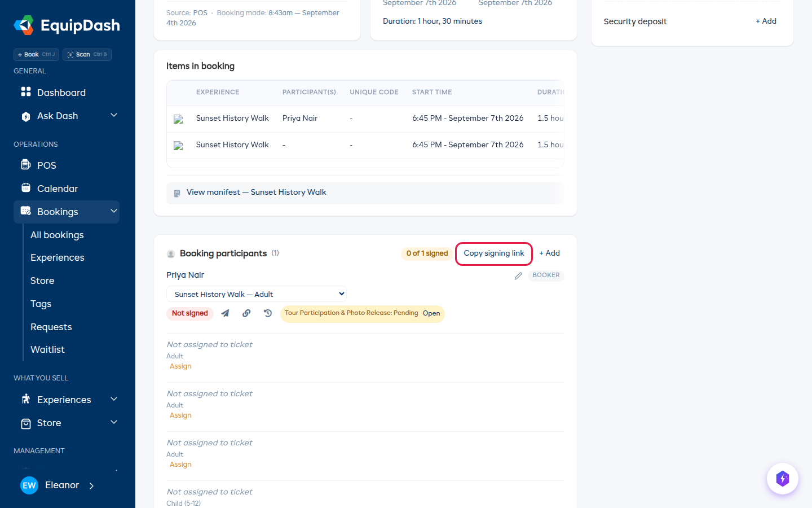
Task: Open the Sunset History Walk — Adult dropdown
Action: (257, 294)
